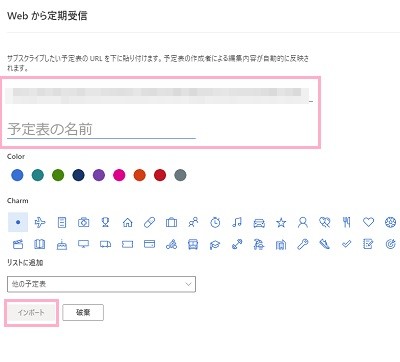Screen dimensions: 400x362
Task: Choose the wrench charm
Action: 303,244
